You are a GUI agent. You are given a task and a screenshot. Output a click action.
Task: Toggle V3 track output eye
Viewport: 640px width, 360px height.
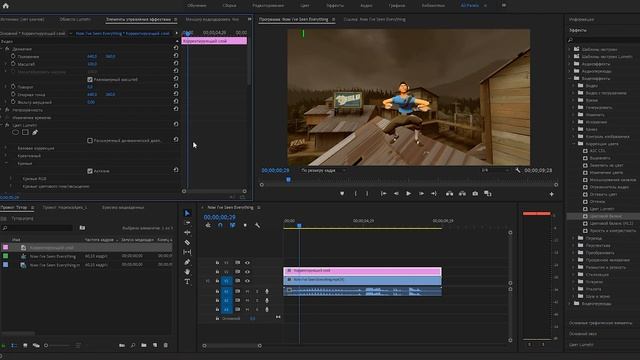point(247,262)
